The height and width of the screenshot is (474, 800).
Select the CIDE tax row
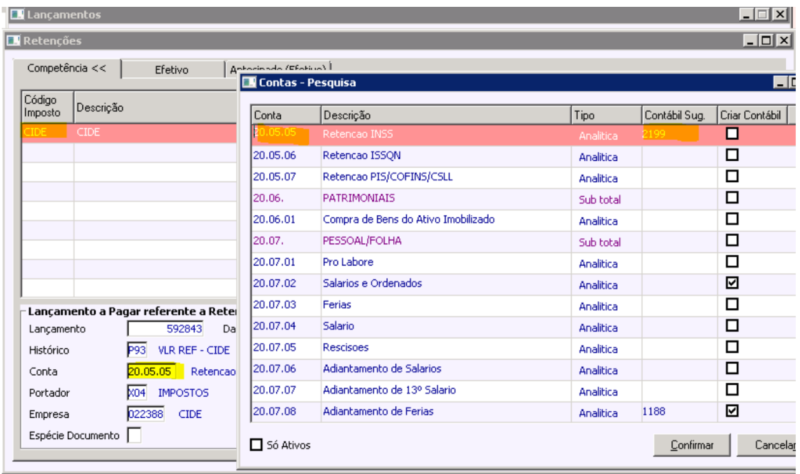tap(129, 133)
